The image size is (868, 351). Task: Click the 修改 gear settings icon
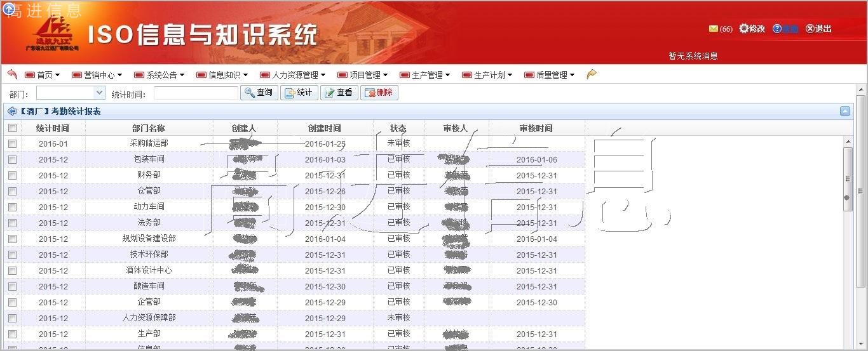744,29
